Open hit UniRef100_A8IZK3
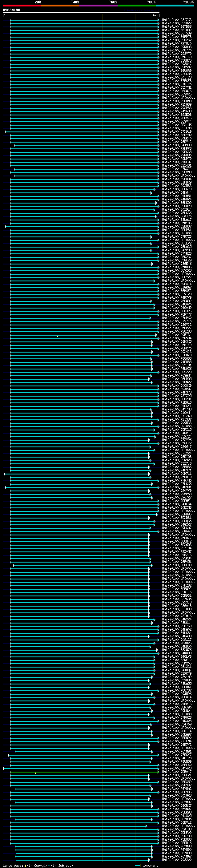197x868 pixels. pos(177,20)
